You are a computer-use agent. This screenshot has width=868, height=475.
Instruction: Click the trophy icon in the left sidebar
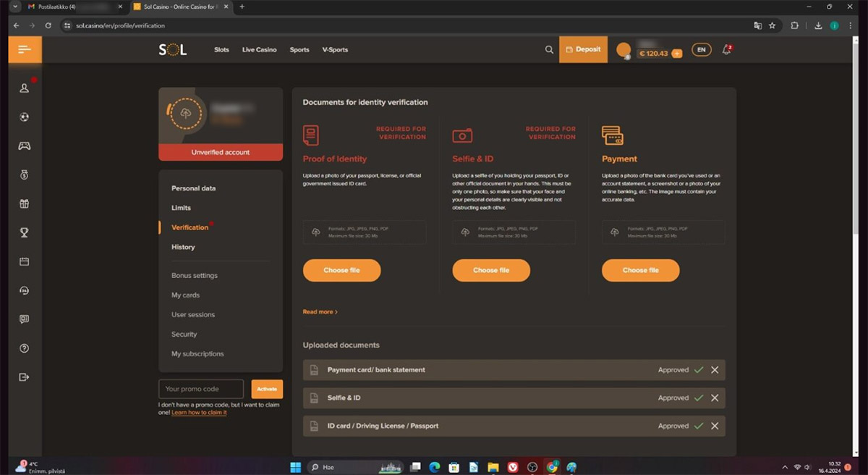(24, 232)
